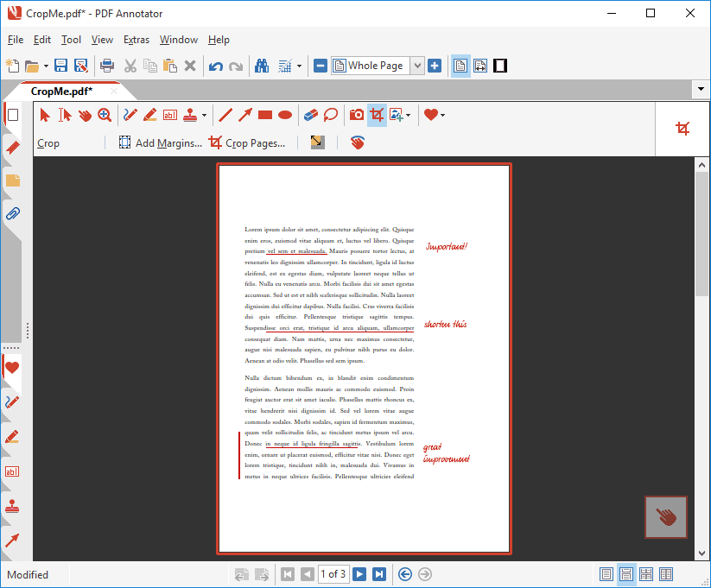
Task: Open the Stamp tool
Action: pyautogui.click(x=192, y=114)
